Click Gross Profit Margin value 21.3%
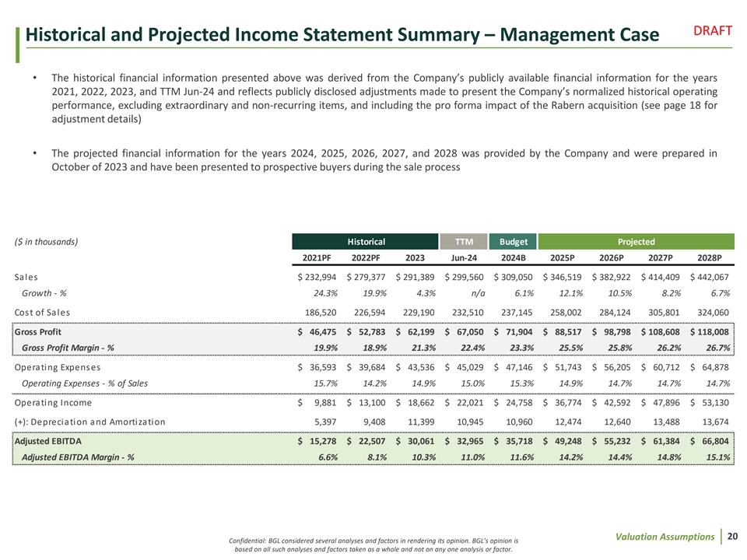The height and width of the screenshot is (560, 747). (423, 348)
